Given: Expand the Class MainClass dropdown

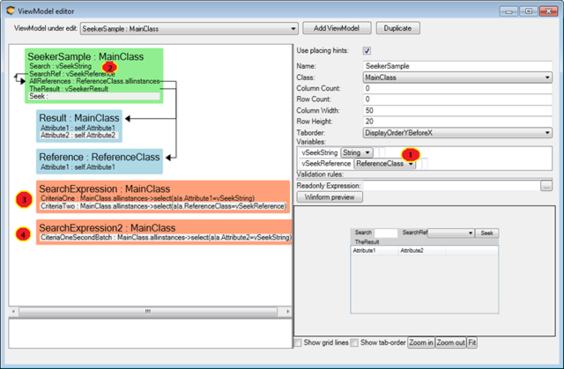Looking at the screenshot, I should 457,77.
